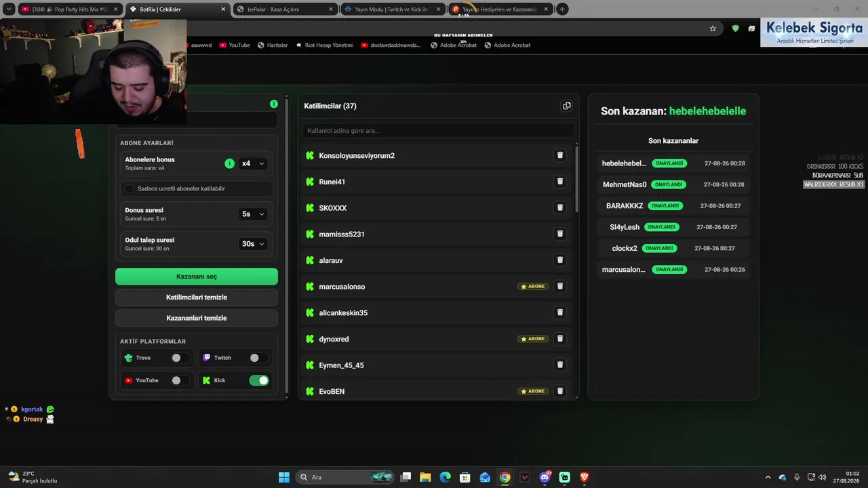Screen dimensions: 868x488
Task: Open the volume icon in system tray
Action: coord(822,477)
